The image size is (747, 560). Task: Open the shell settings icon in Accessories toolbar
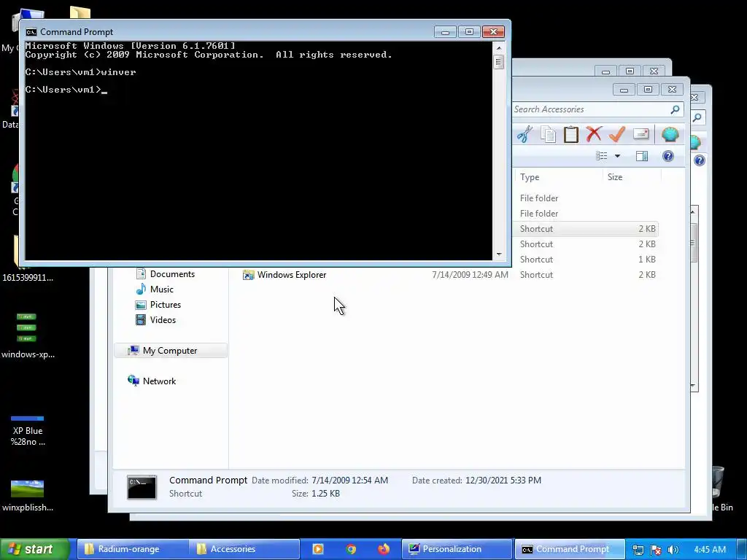coord(670,134)
